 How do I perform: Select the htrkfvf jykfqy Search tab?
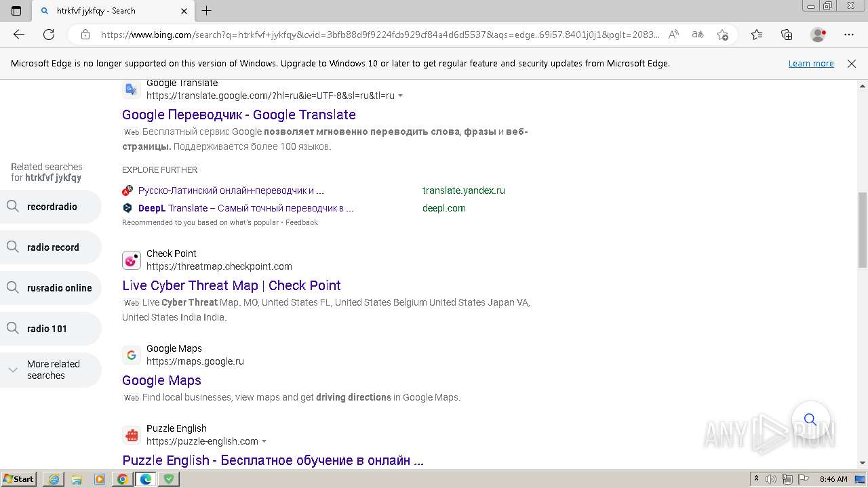click(x=114, y=11)
